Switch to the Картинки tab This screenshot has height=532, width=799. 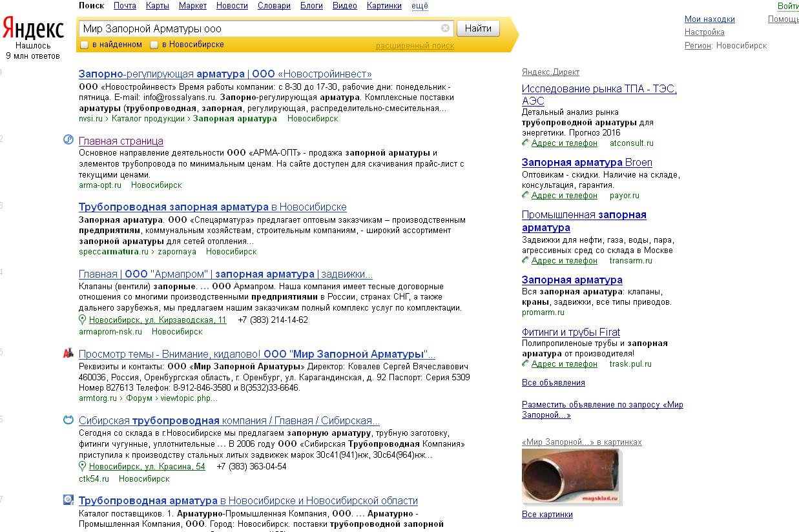pos(384,6)
